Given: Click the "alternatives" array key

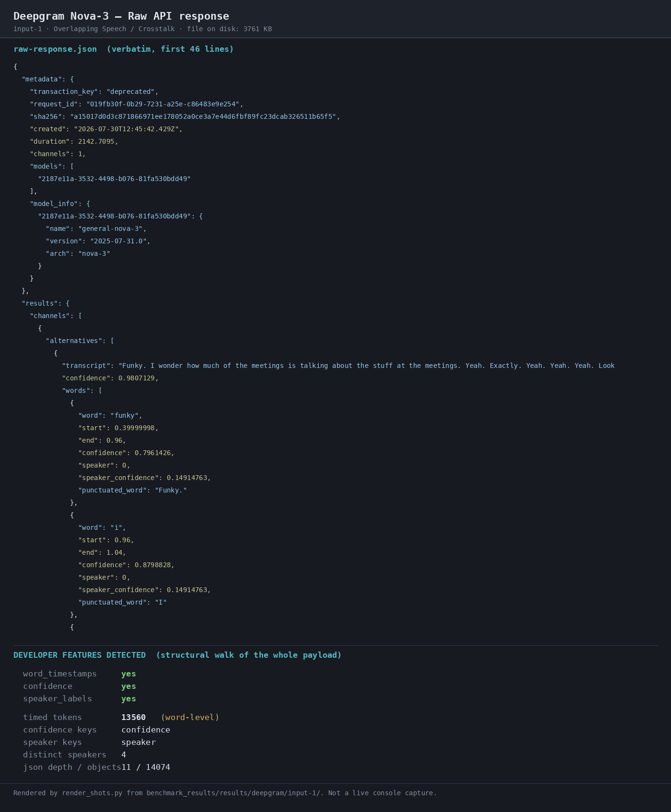Looking at the screenshot, I should click(x=74, y=341).
